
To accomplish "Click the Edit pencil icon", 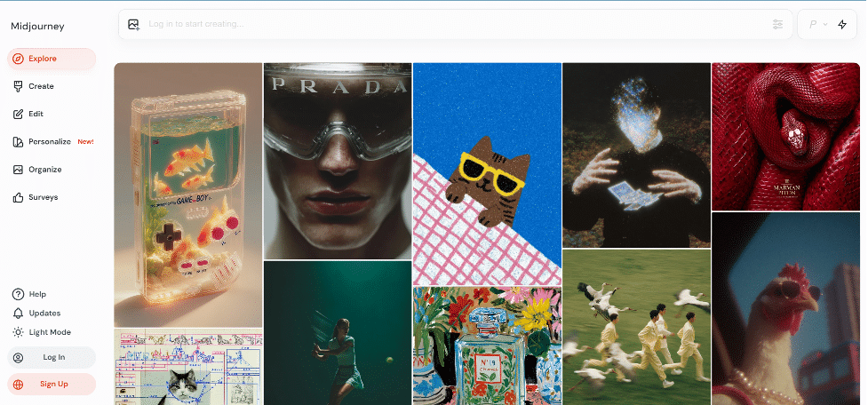I will [19, 114].
